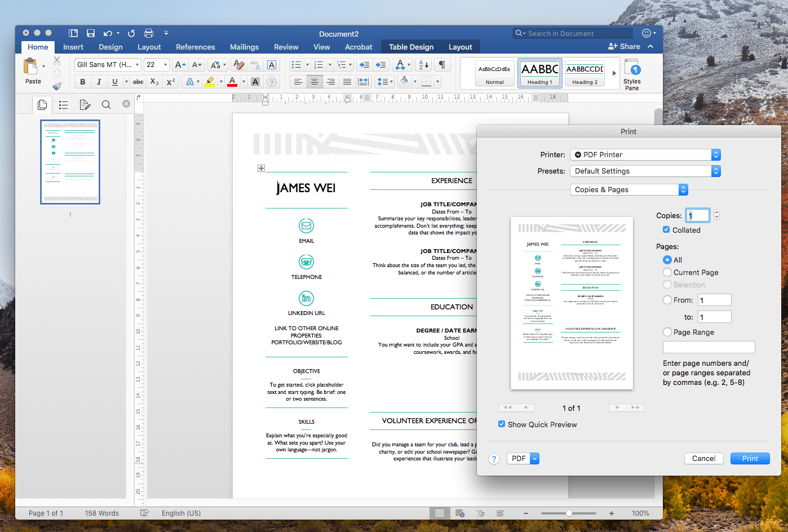
Task: Open the sidebar search pane icon
Action: click(x=106, y=104)
